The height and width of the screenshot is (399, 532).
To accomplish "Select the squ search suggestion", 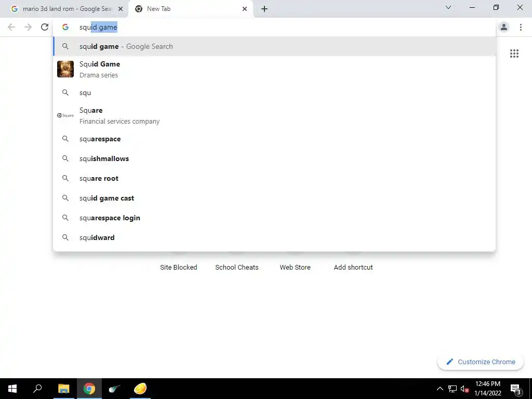I will pos(274,92).
